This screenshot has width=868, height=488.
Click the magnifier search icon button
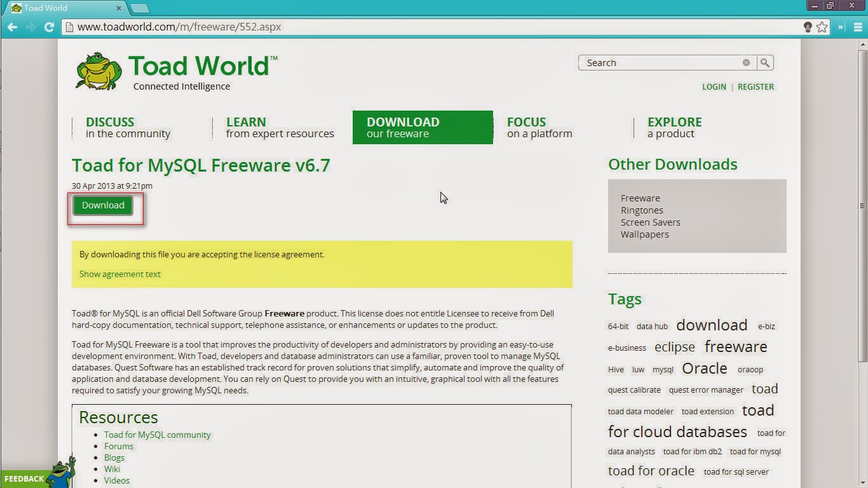click(765, 62)
